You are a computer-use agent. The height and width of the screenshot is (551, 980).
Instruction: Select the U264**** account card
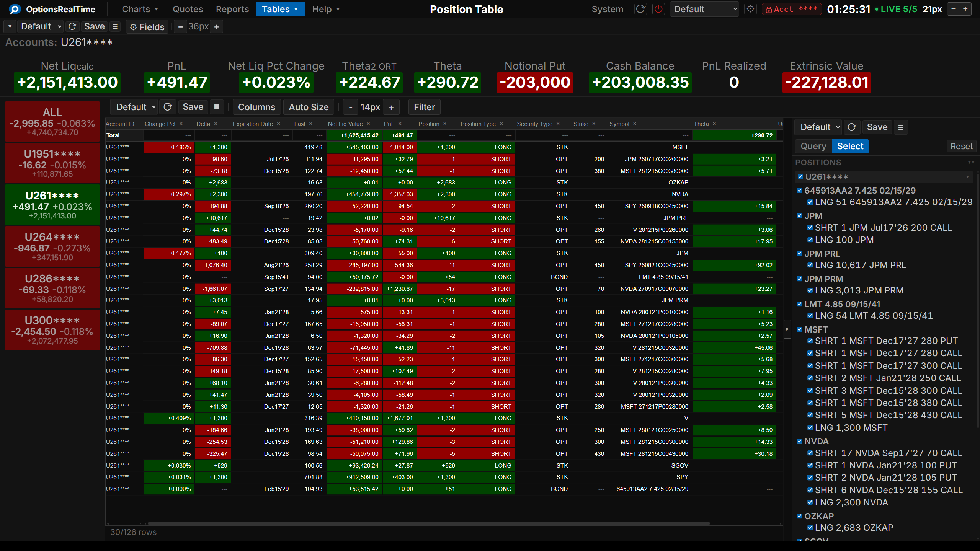coord(52,246)
